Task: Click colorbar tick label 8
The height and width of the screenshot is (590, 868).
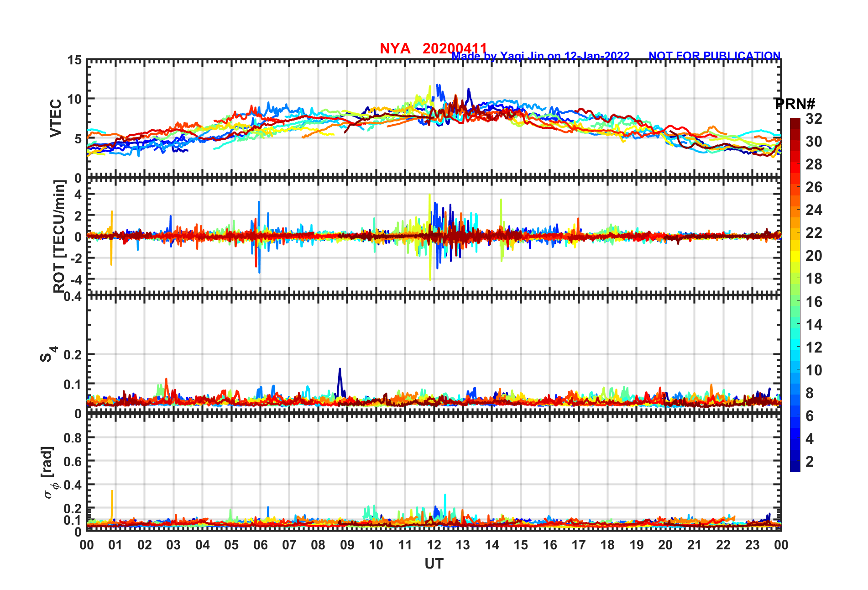Action: tap(810, 393)
